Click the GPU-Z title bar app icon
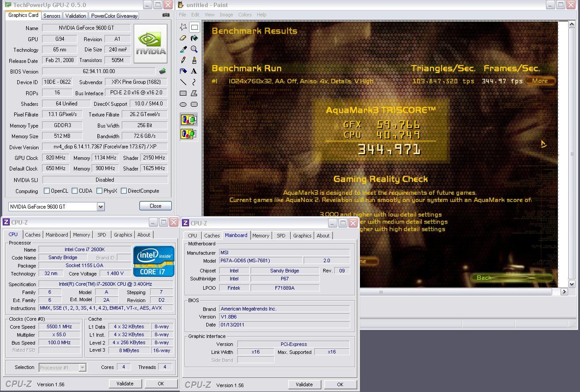The height and width of the screenshot is (392, 580). coord(8,5)
